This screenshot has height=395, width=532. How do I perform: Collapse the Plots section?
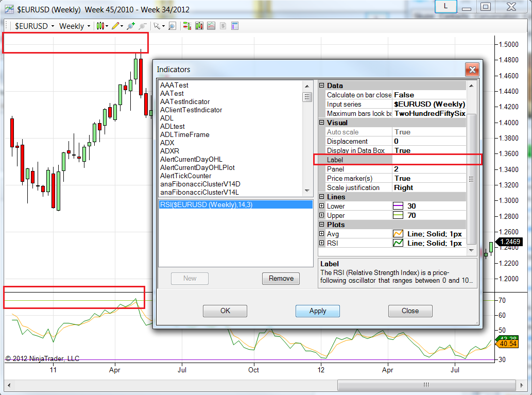point(322,225)
